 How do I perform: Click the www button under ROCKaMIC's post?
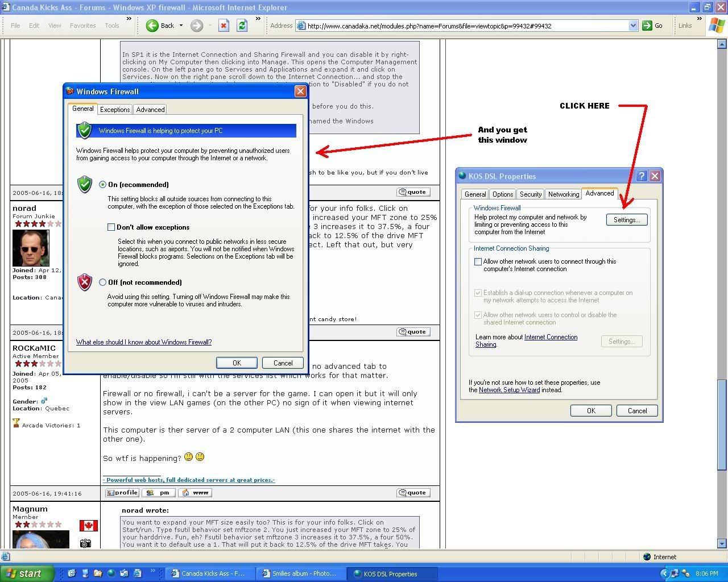tap(195, 493)
